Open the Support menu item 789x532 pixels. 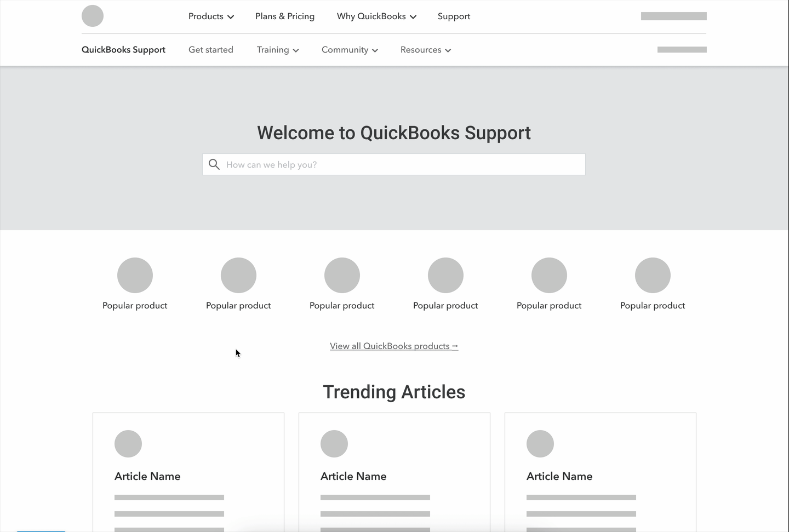point(454,16)
